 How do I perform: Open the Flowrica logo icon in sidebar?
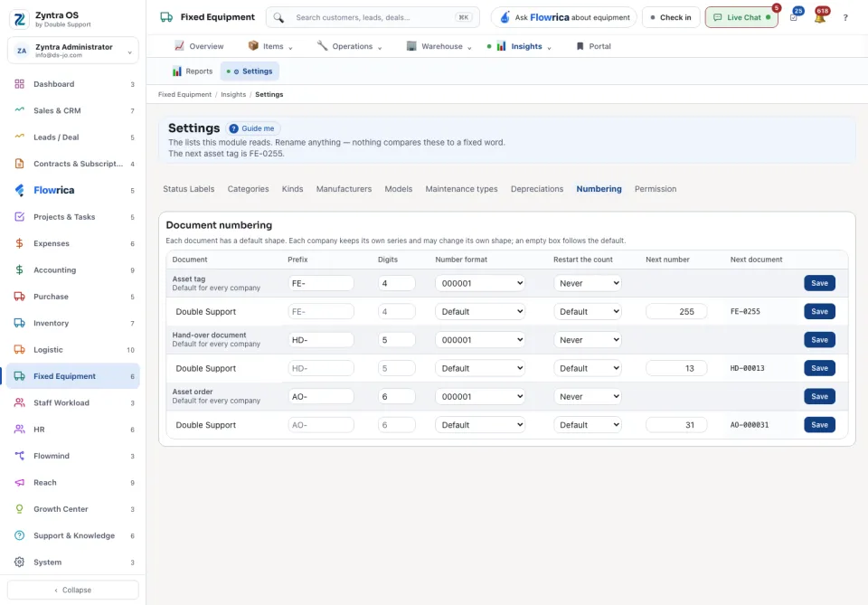pyautogui.click(x=19, y=190)
